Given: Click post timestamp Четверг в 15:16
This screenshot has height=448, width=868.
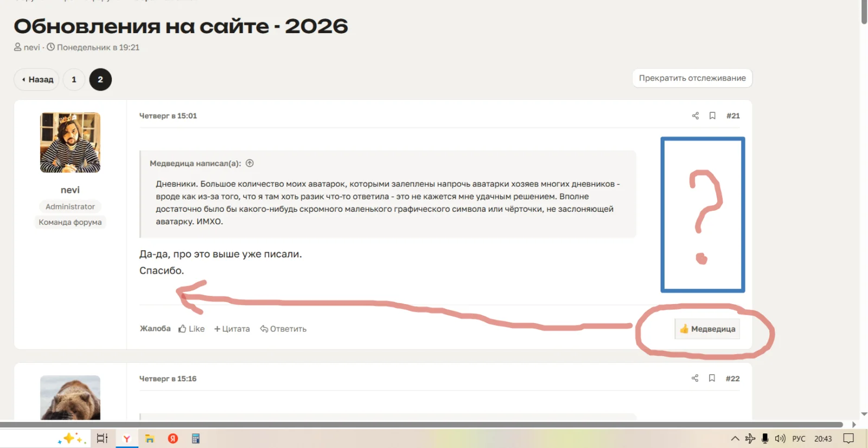Looking at the screenshot, I should [168, 378].
